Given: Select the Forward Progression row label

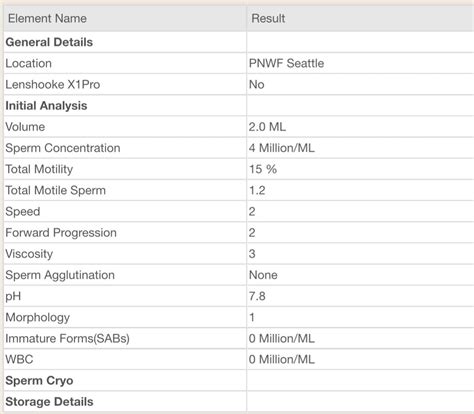Looking at the screenshot, I should coord(61,232).
